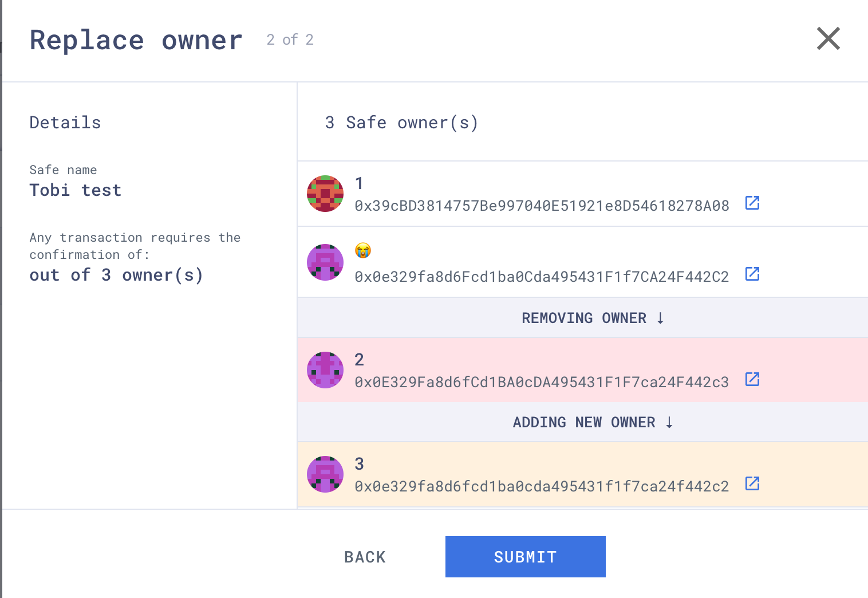Screen dimensions: 868x598
Task: Open removed owner 2 address explorer link
Action: [x=752, y=379]
